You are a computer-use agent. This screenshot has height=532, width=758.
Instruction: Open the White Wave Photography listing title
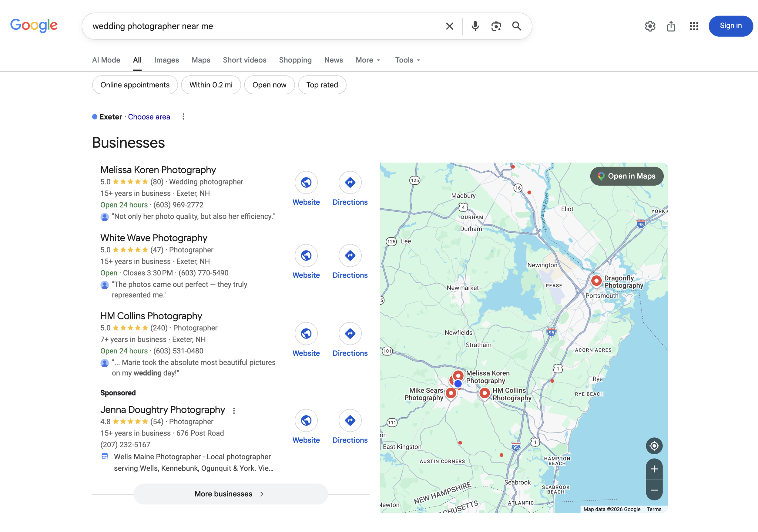click(x=154, y=238)
